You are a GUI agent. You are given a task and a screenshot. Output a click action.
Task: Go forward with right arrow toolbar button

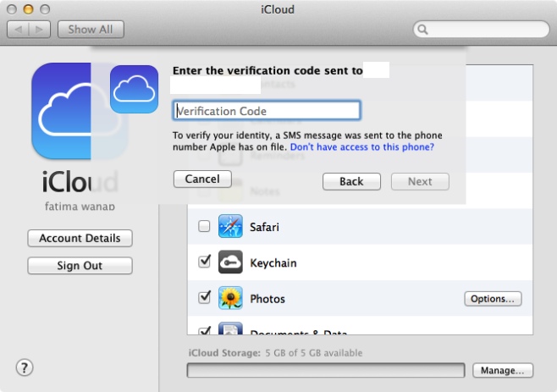tap(40, 29)
